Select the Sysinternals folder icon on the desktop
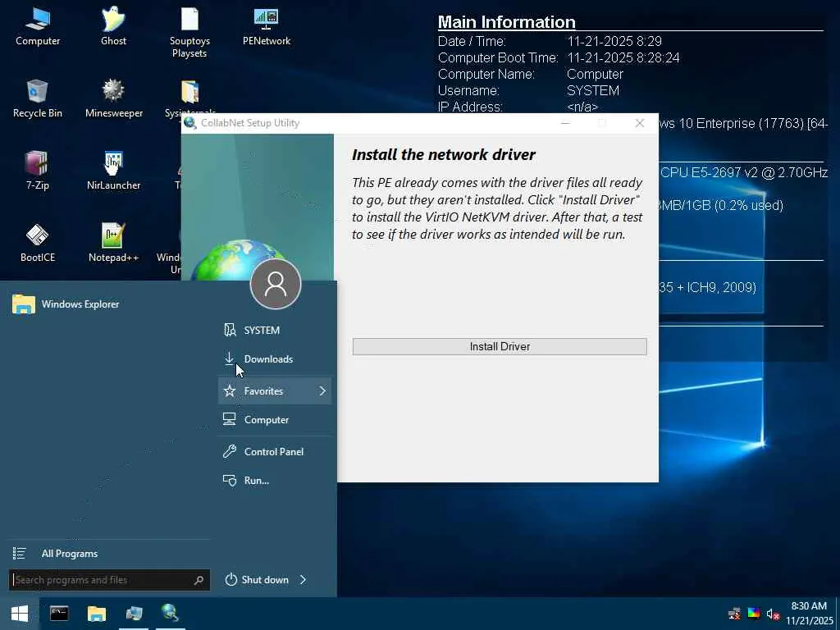840x630 pixels. [189, 92]
